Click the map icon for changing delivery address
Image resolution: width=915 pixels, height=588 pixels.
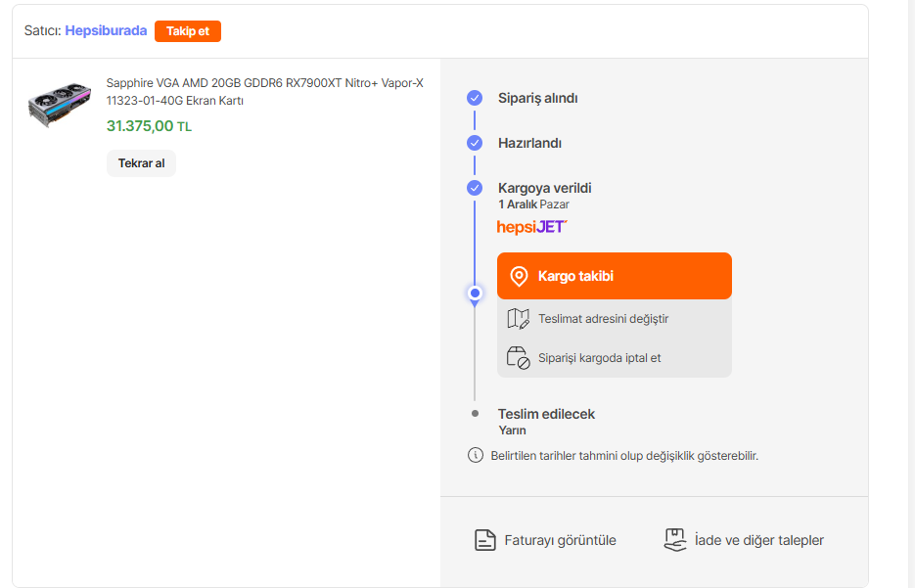[518, 319]
